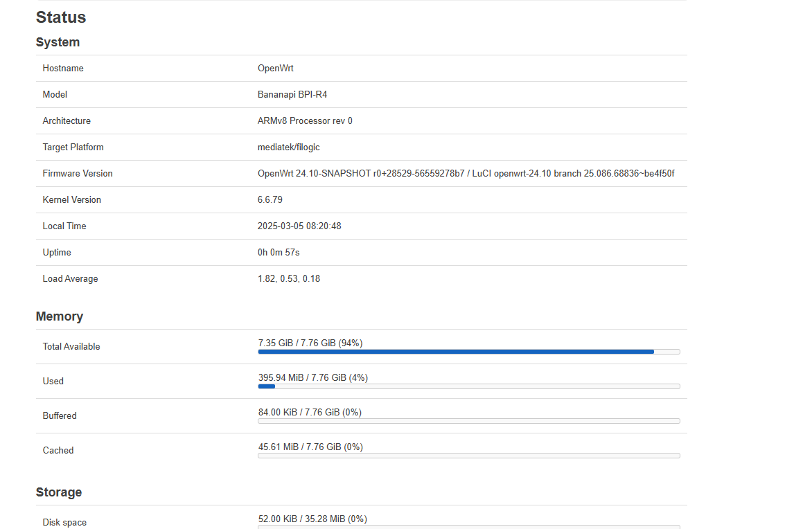
Task: Click the 7.35 GiB / 7.76 GiB (94%) text
Action: tap(310, 343)
